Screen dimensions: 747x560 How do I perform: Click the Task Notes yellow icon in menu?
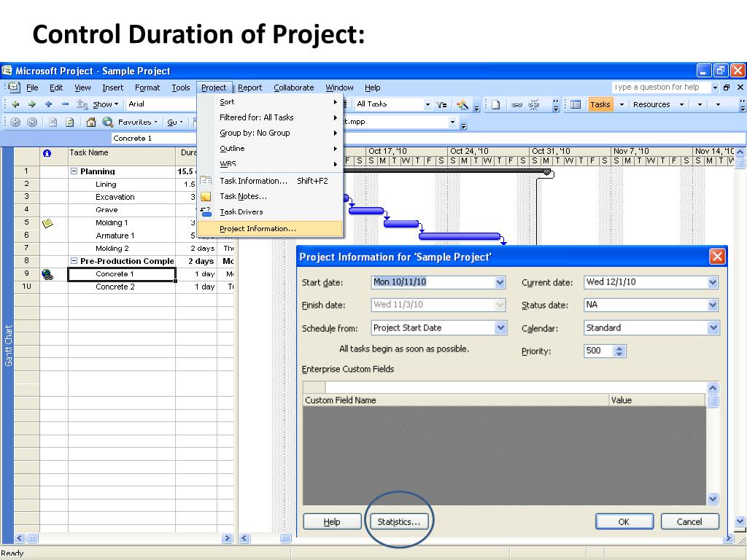point(206,197)
